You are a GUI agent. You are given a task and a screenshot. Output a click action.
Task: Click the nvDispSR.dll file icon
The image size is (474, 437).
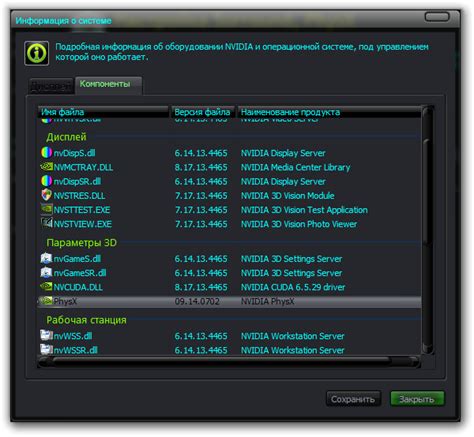coord(46,181)
